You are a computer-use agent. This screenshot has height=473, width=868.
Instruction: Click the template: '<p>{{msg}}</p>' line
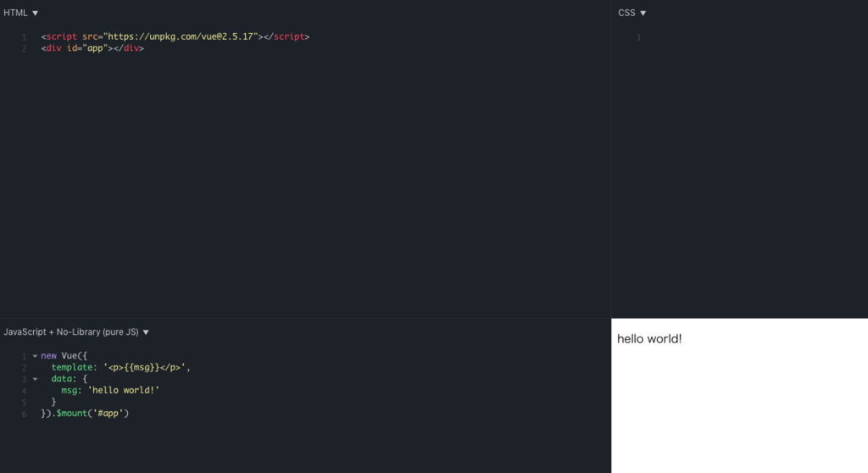point(120,367)
